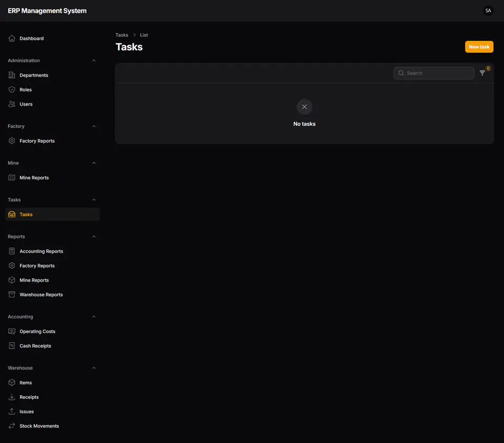The width and height of the screenshot is (504, 443).
Task: Click the Warehouse Reports archive box icon
Action: tap(12, 294)
